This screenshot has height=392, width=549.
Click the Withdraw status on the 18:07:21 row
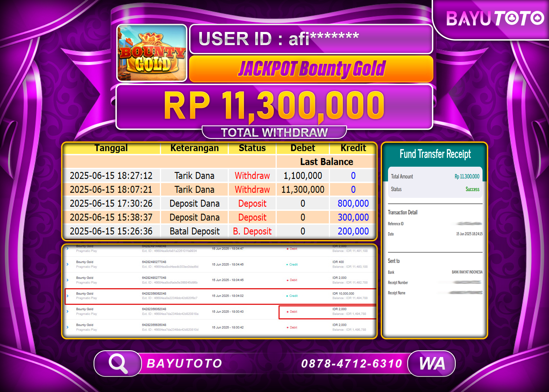click(x=252, y=189)
